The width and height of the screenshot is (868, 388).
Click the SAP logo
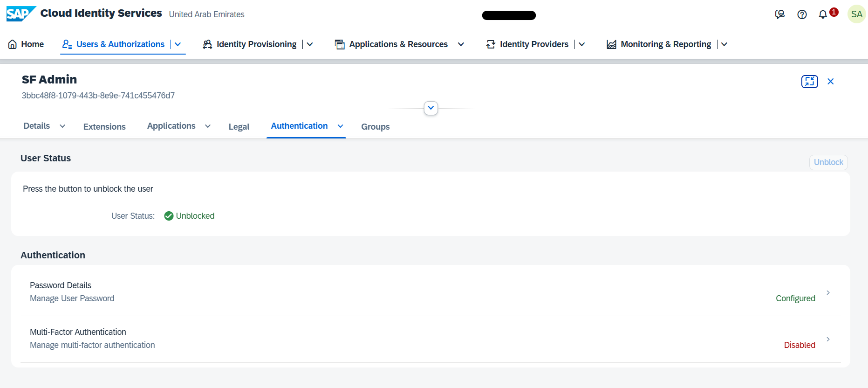coord(21,14)
